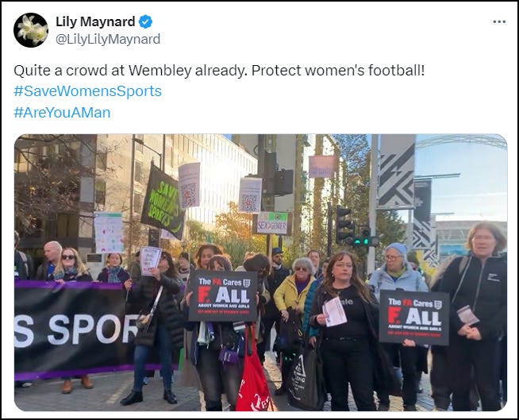Viewport: 519px width, 420px height.
Task: Click the Lily Maynard display name
Action: [x=95, y=22]
